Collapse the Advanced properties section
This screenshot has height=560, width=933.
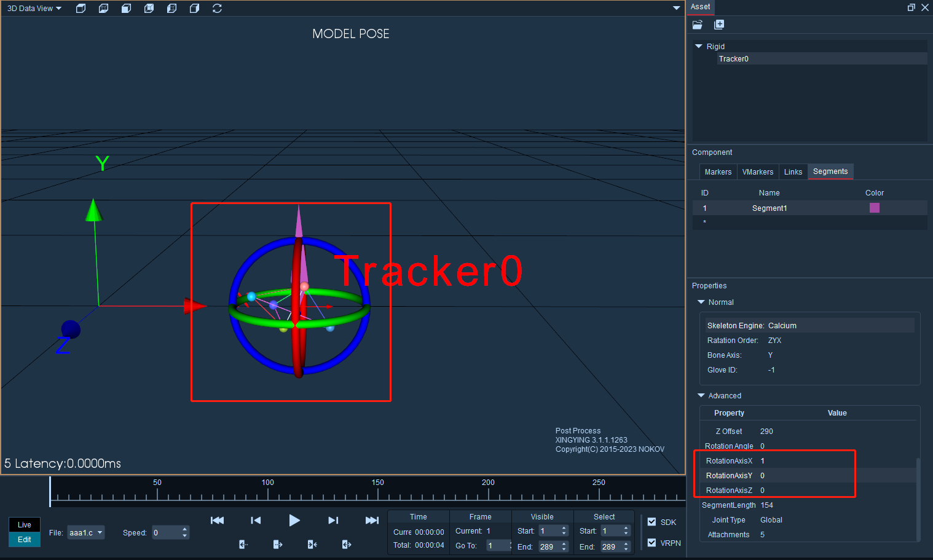pyautogui.click(x=701, y=395)
